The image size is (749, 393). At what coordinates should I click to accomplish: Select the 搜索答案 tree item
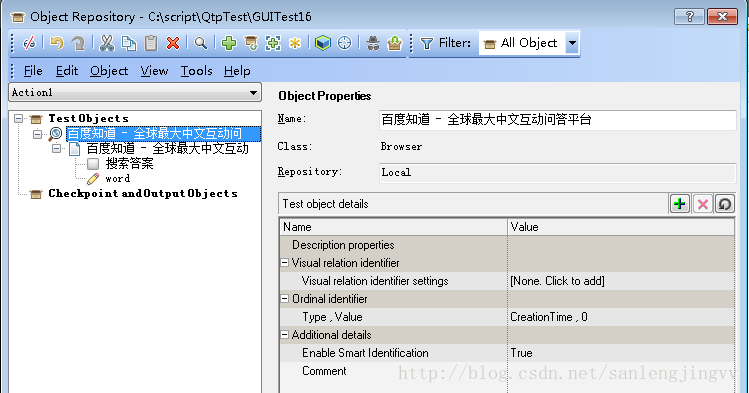tap(129, 164)
